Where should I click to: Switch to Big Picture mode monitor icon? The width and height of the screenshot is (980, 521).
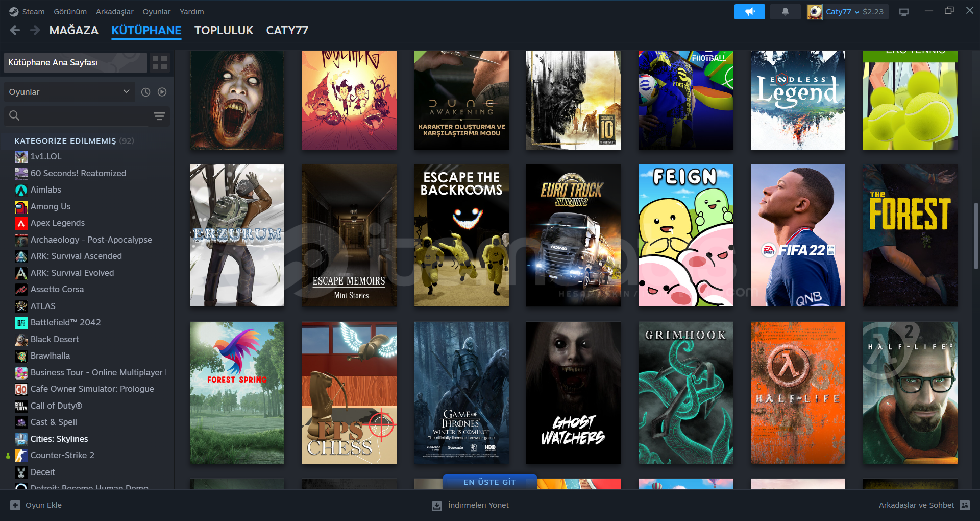click(904, 12)
